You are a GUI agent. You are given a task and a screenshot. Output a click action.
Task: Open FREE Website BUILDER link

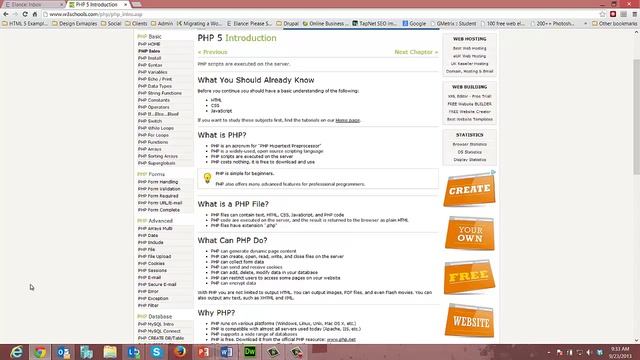click(x=469, y=104)
